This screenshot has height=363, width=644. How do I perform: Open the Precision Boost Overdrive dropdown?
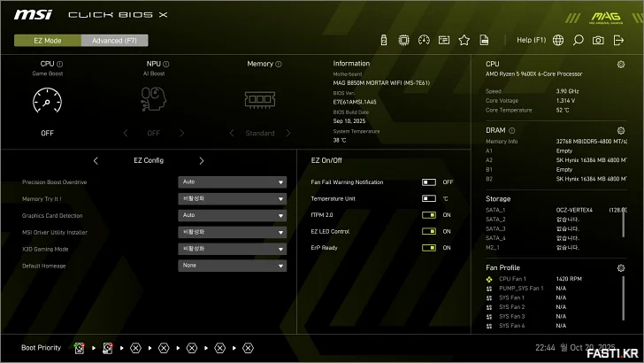click(233, 182)
